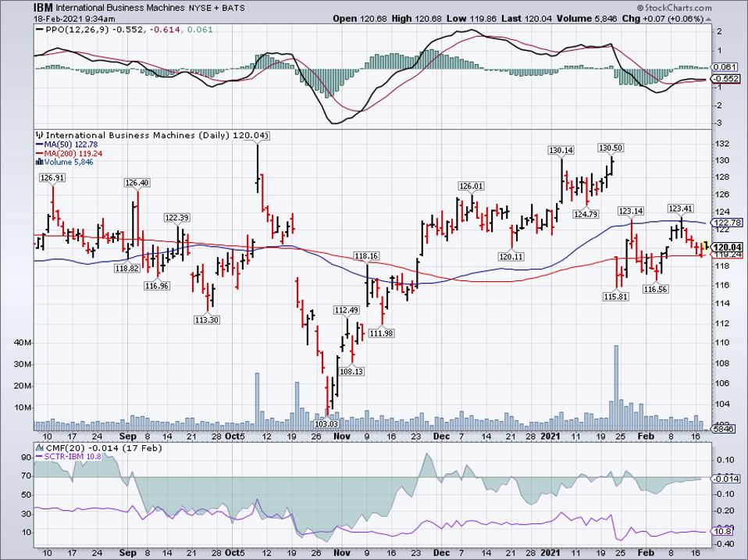Click the -0.552 tag on the PPO axis

click(726, 79)
